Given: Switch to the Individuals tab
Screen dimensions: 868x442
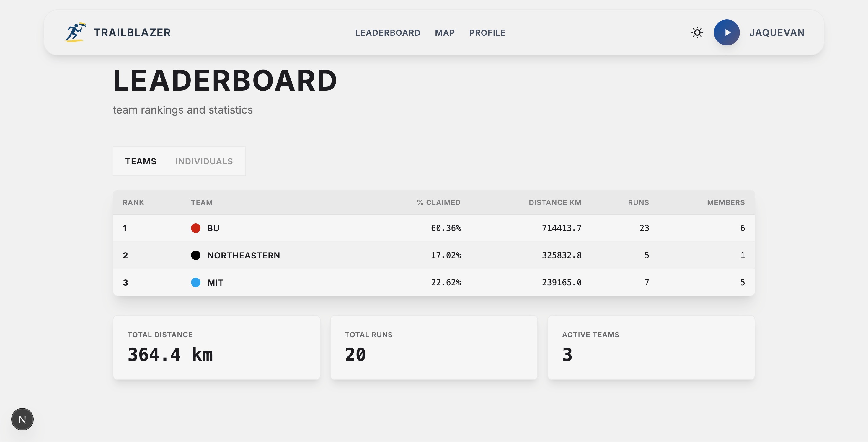Looking at the screenshot, I should pos(204,161).
